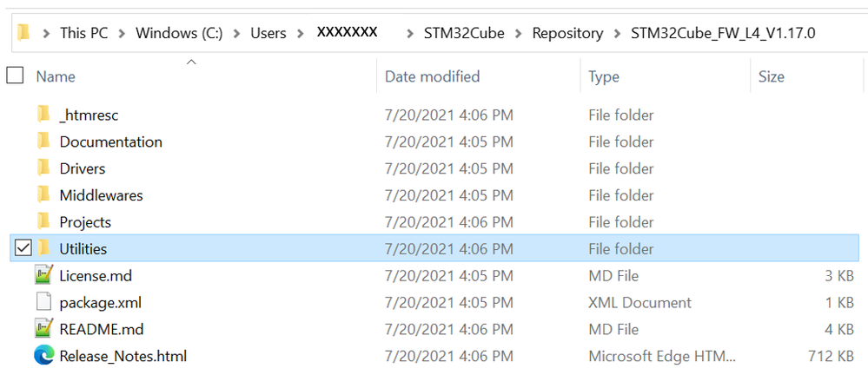868x375 pixels.
Task: Sort by the Date modified column
Action: pos(432,76)
